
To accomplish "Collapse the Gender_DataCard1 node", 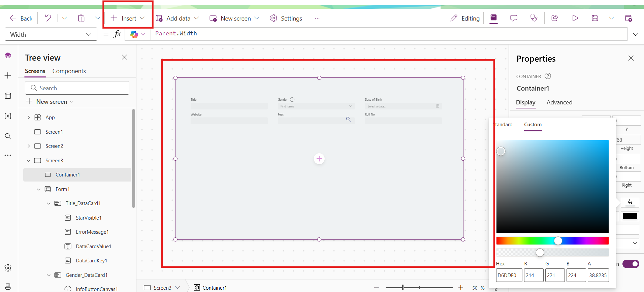I will pos(49,275).
